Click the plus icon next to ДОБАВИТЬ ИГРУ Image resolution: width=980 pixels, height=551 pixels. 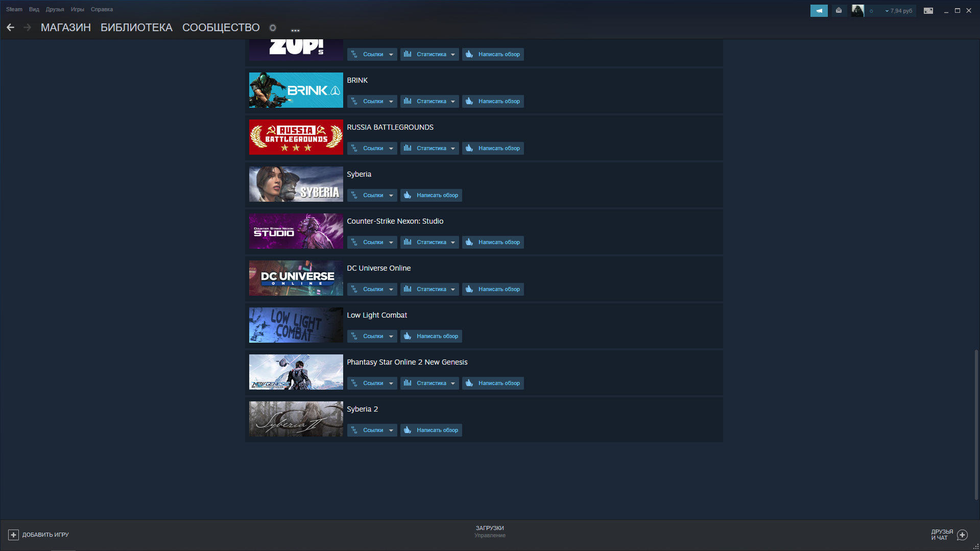point(13,535)
